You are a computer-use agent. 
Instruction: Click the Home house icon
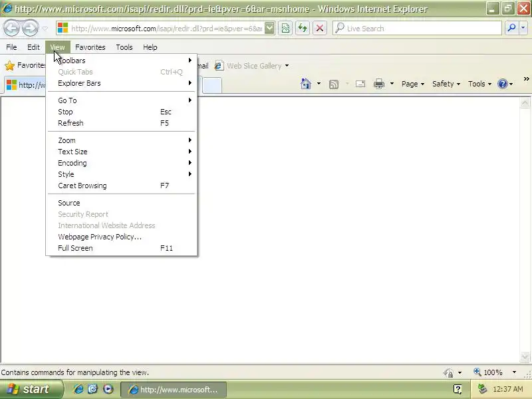[306, 84]
